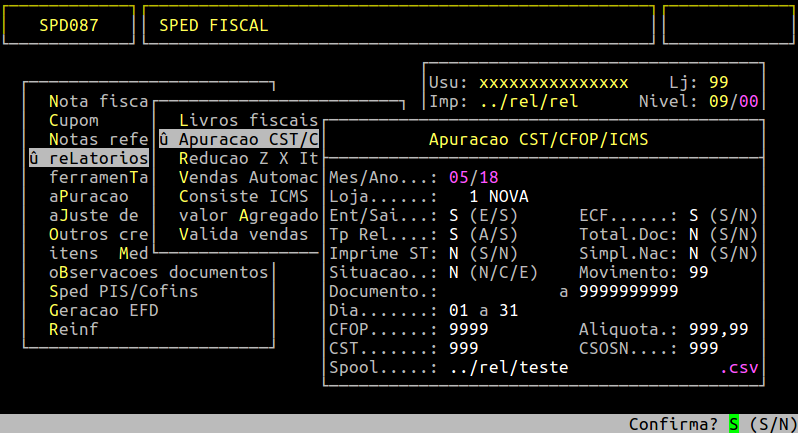Toggle the Ent/Sai E/S value
798x433 pixels.
(x=454, y=215)
